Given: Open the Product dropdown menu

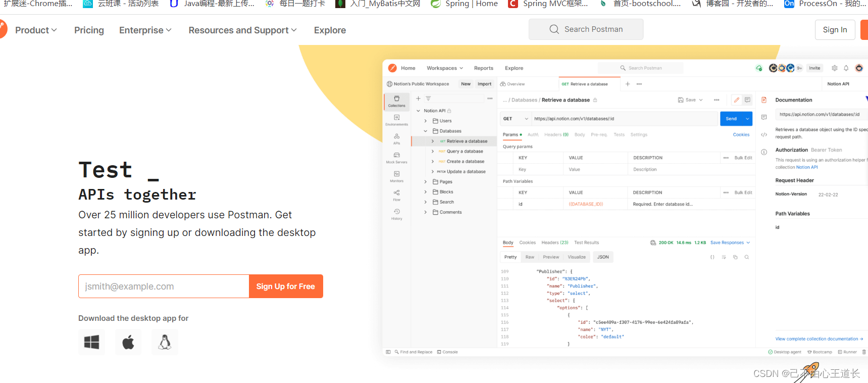Looking at the screenshot, I should click(36, 30).
